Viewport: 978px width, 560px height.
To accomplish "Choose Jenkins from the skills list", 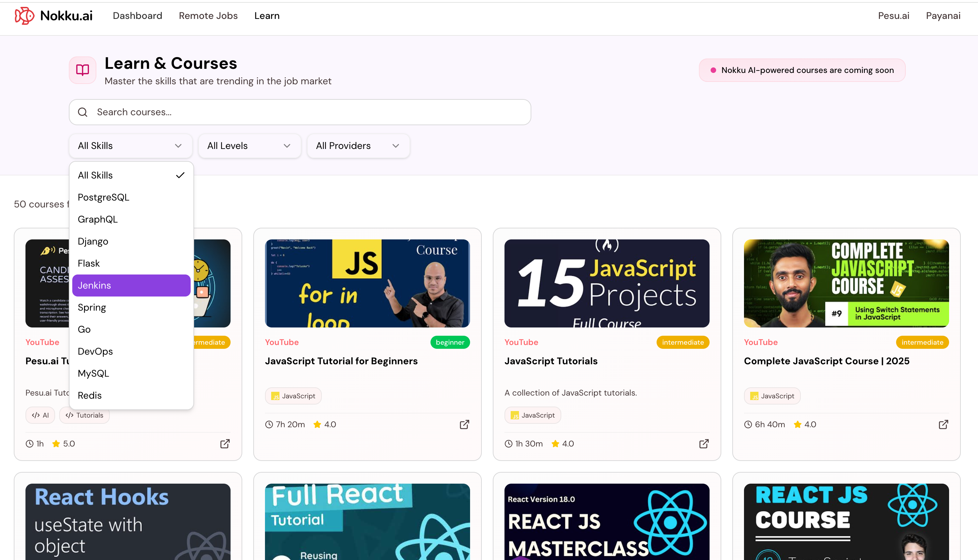I will [x=131, y=286].
